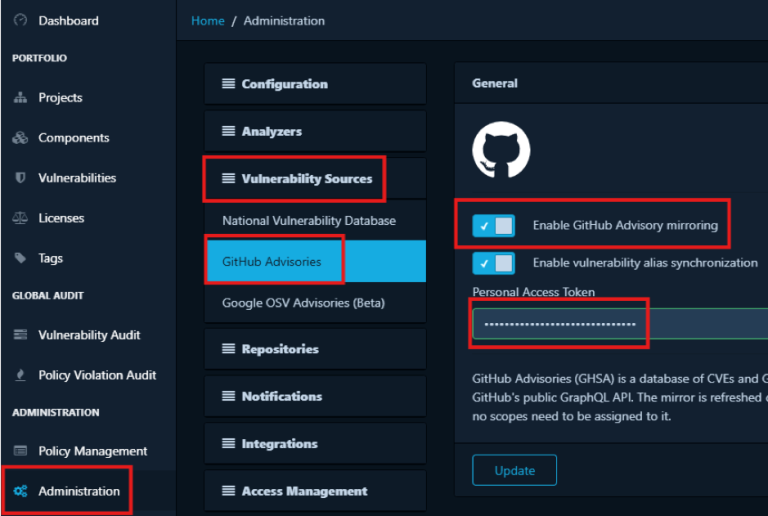Click the Dashboard gauge icon

point(20,20)
